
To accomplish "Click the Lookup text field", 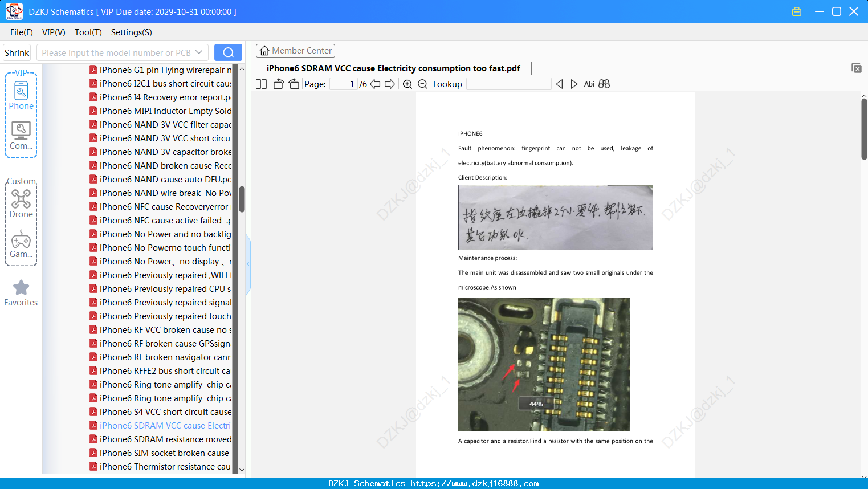I will 508,84.
